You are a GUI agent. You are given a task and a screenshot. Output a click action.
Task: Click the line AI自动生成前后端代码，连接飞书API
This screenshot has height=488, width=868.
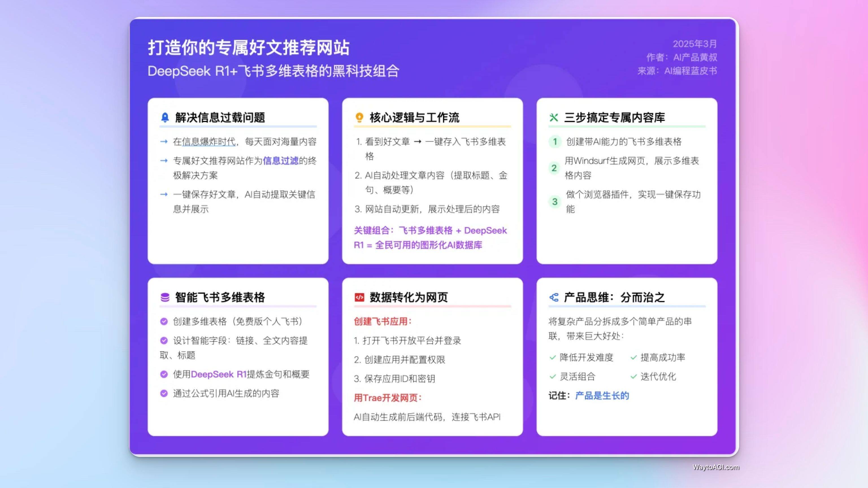(427, 417)
